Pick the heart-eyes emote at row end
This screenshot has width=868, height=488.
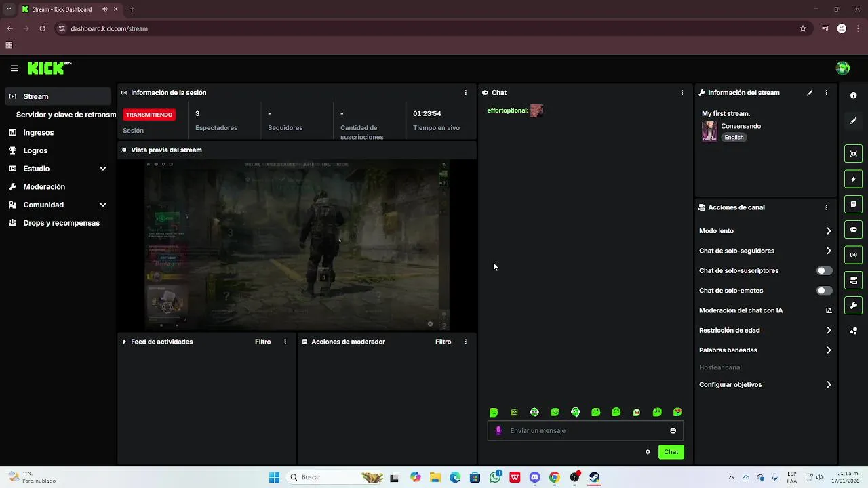(x=677, y=412)
